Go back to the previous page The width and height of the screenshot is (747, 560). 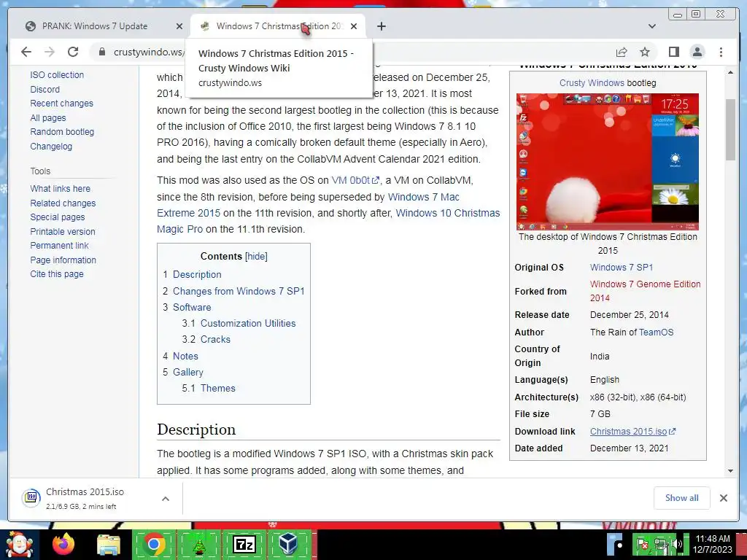click(26, 52)
